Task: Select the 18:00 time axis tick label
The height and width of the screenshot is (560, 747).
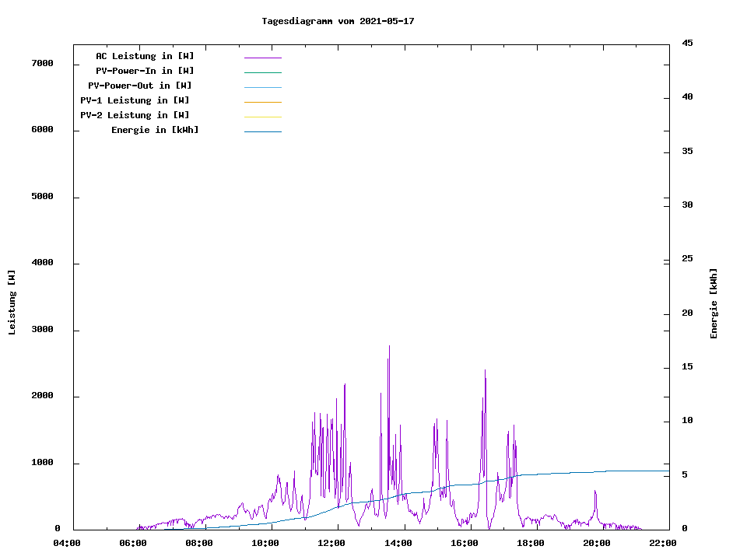Action: pyautogui.click(x=530, y=543)
